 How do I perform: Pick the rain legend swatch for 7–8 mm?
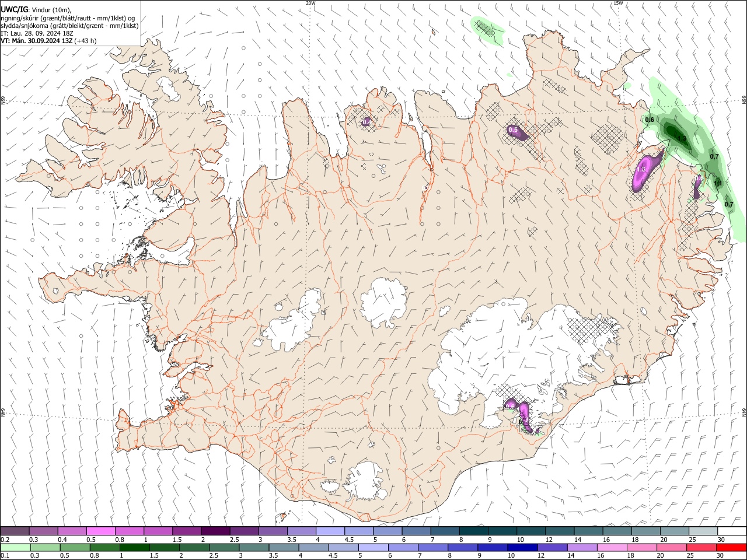click(x=433, y=547)
